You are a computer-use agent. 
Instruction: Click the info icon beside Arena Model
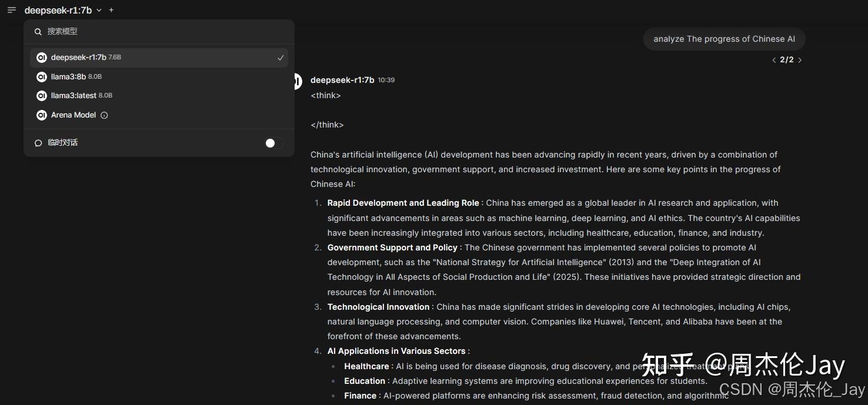coord(104,115)
